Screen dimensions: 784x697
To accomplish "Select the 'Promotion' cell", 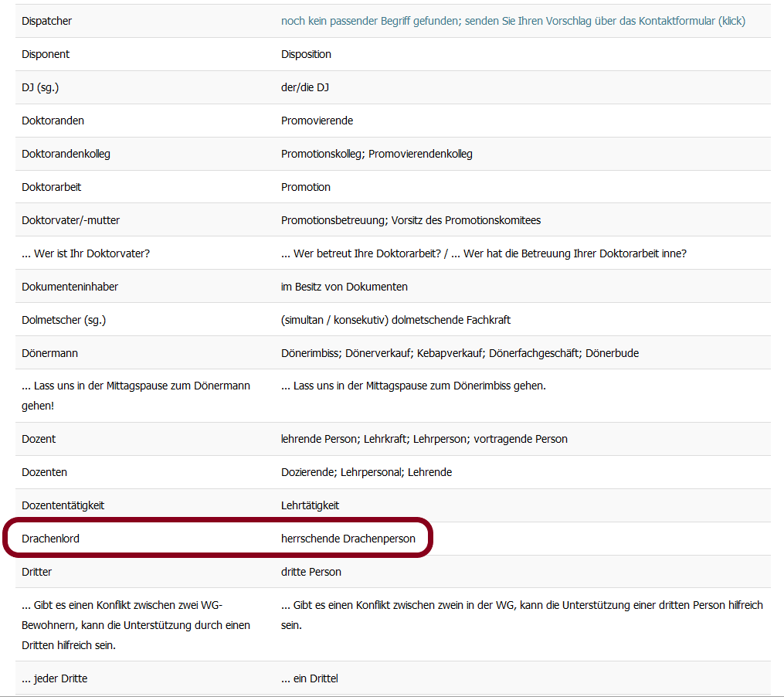I will 306,187.
